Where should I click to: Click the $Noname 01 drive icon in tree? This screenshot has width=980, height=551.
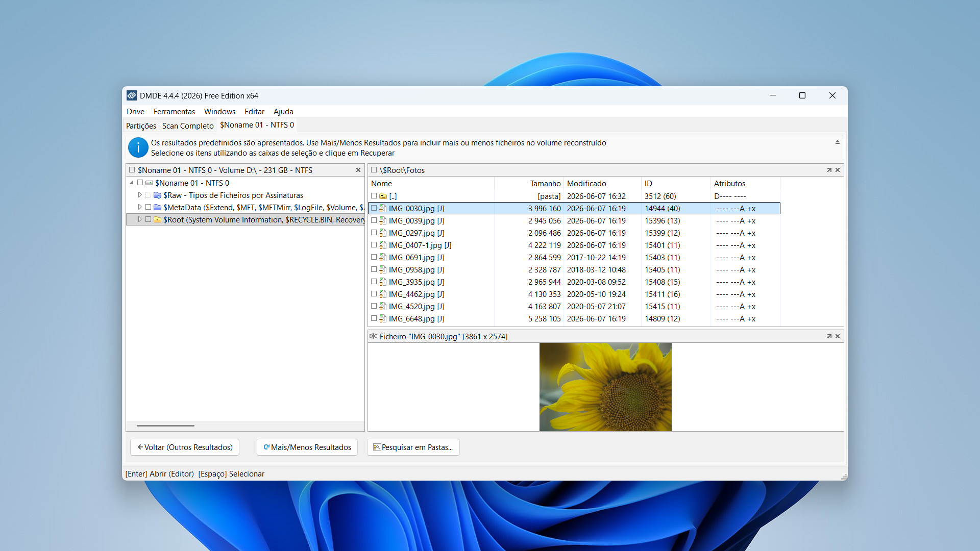click(x=150, y=183)
